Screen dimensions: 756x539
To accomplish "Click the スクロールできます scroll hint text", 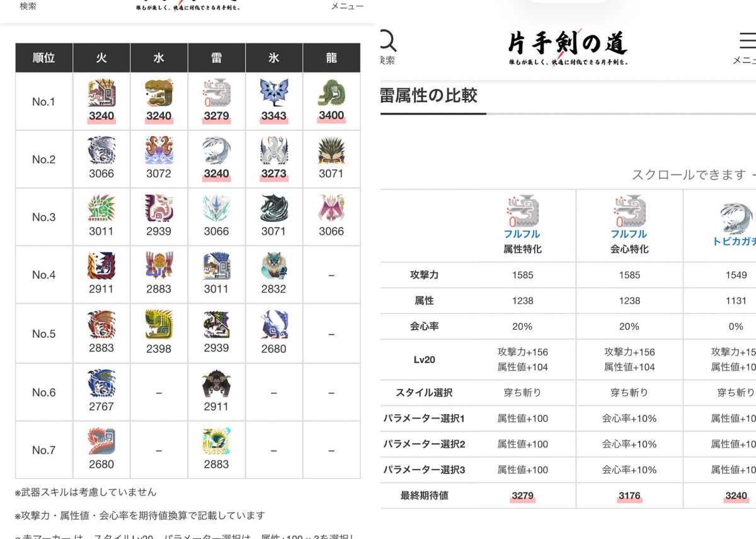I will point(689,175).
